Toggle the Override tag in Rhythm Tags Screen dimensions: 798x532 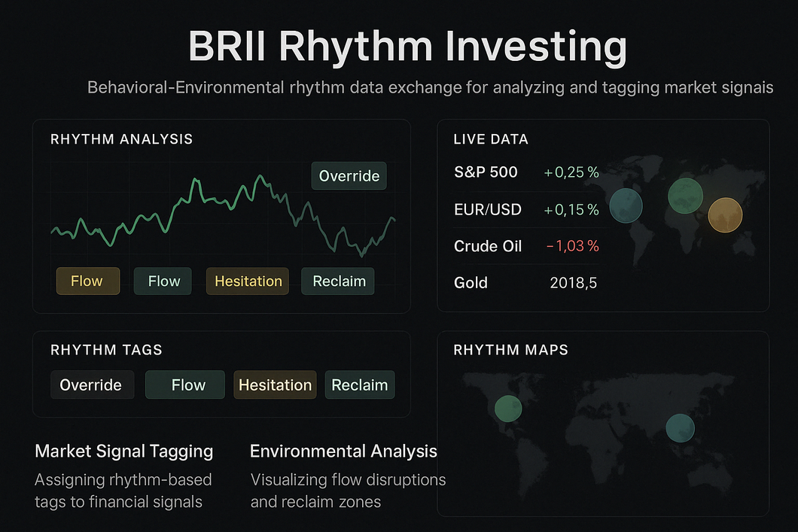pyautogui.click(x=92, y=385)
